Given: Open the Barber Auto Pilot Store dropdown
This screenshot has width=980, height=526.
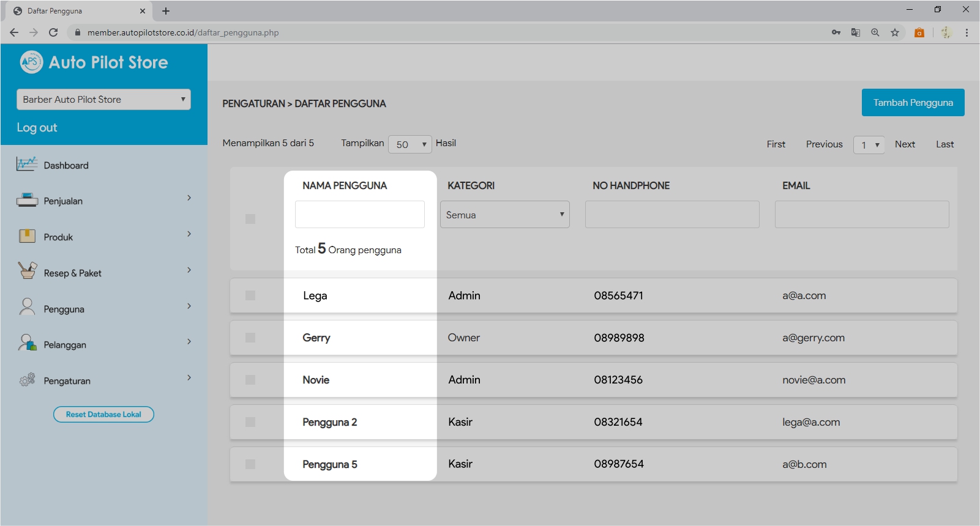Looking at the screenshot, I should click(x=103, y=100).
